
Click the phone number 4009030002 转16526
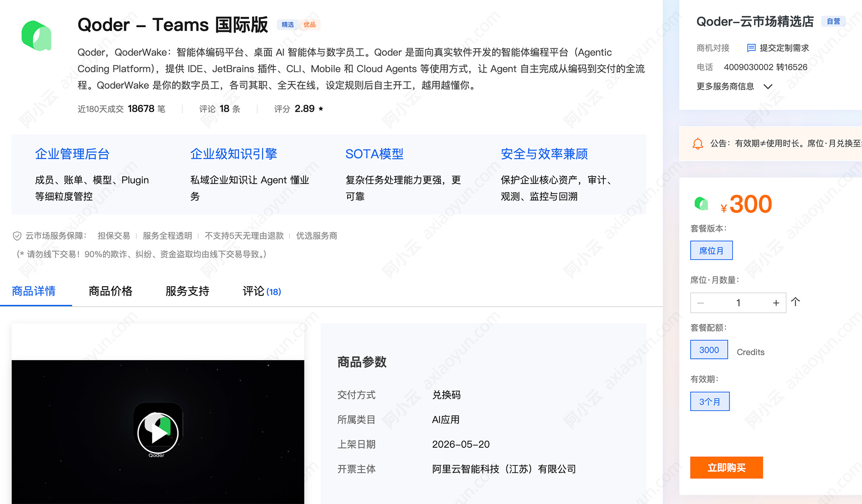pyautogui.click(x=765, y=67)
